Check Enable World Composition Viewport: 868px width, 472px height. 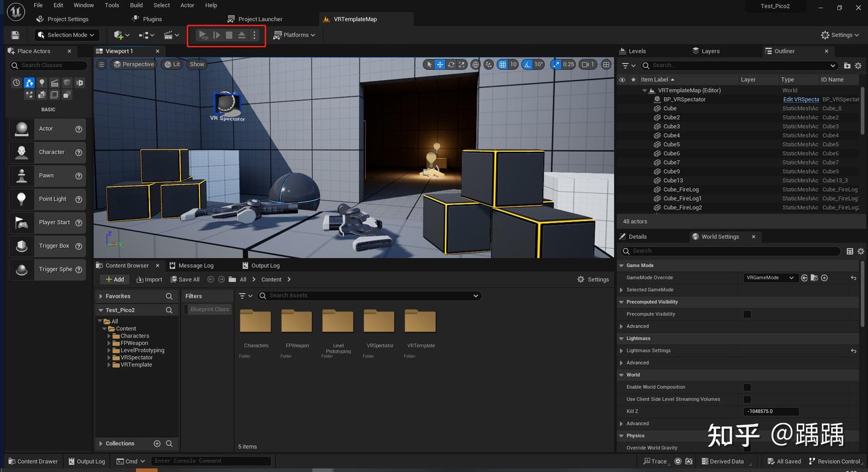[x=747, y=387]
